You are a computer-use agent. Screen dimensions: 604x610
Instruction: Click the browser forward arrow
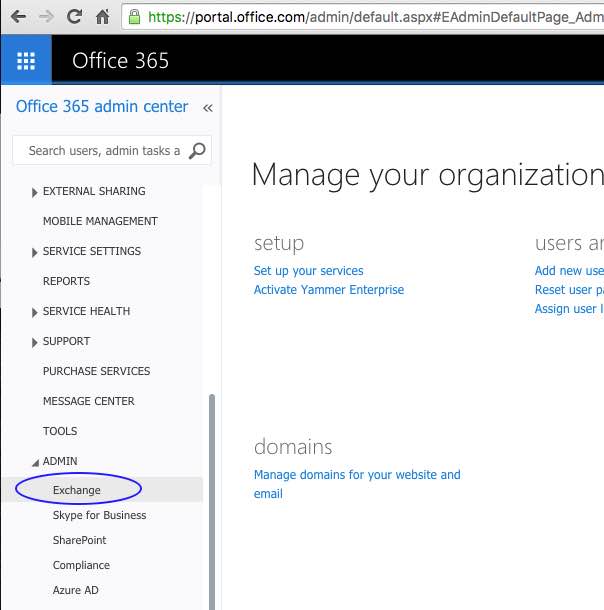pos(46,17)
